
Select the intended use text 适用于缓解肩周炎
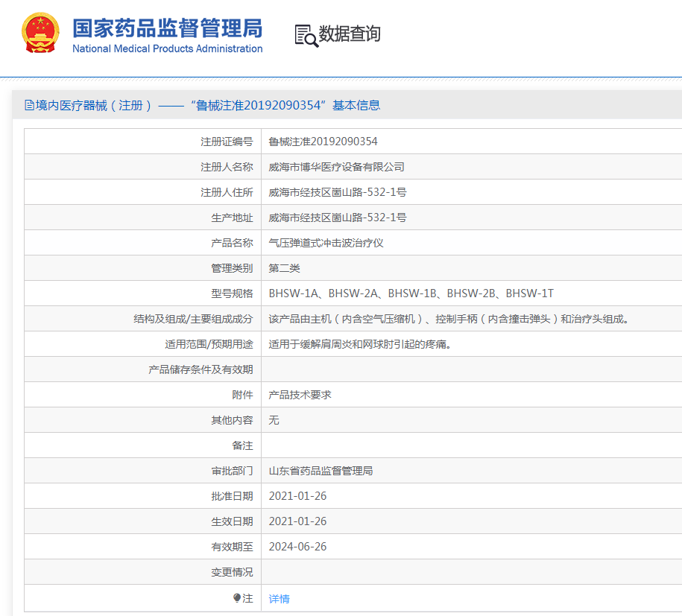[x=360, y=344]
